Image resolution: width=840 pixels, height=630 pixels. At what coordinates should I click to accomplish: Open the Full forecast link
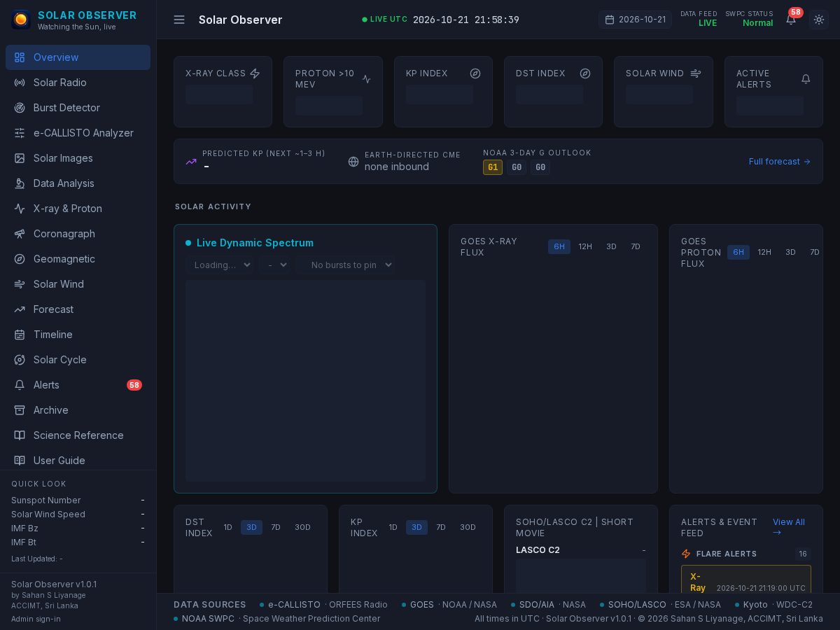780,162
